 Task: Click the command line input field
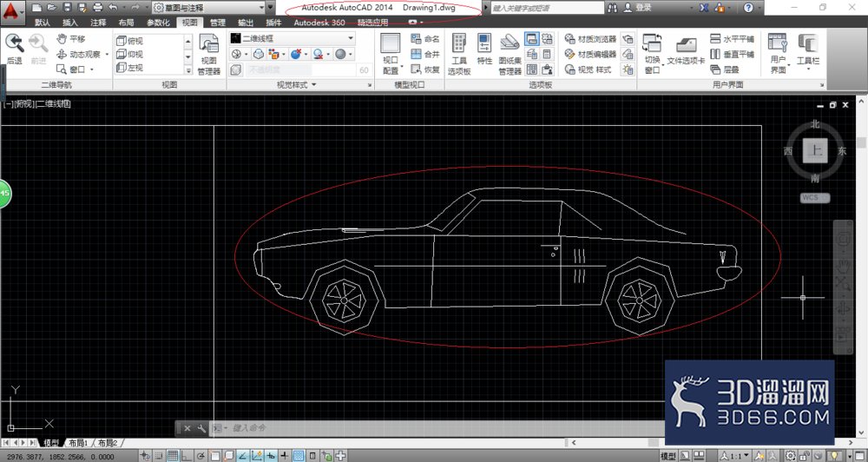[443, 427]
